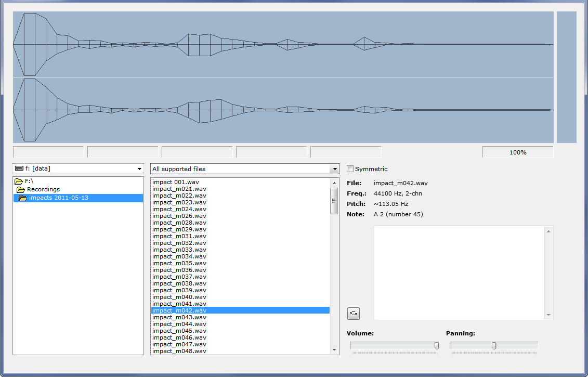The height and width of the screenshot is (377, 588).
Task: Open the drive selection dropdown
Action: tap(78, 168)
